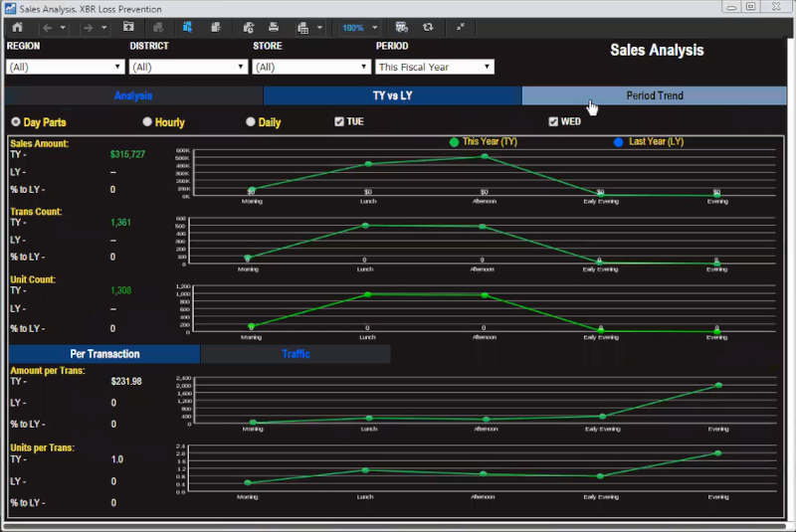796x532 pixels.
Task: Click the Sales Analysis window title icon
Action: click(x=10, y=9)
